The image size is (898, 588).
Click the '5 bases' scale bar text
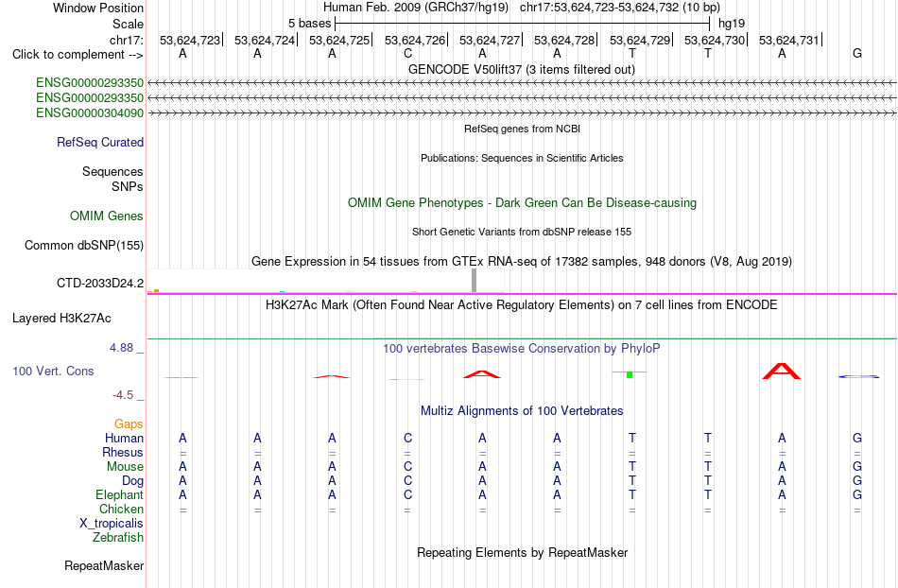coord(309,24)
